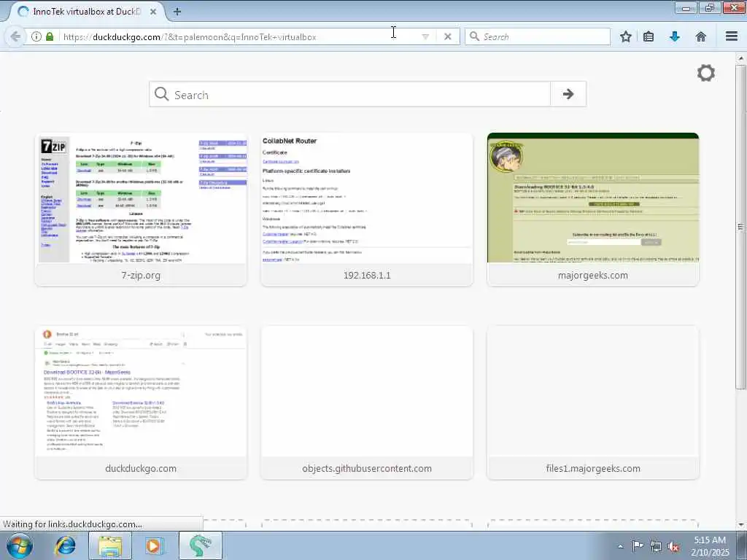Click the green padlock security icon
The image size is (747, 560).
click(x=50, y=36)
